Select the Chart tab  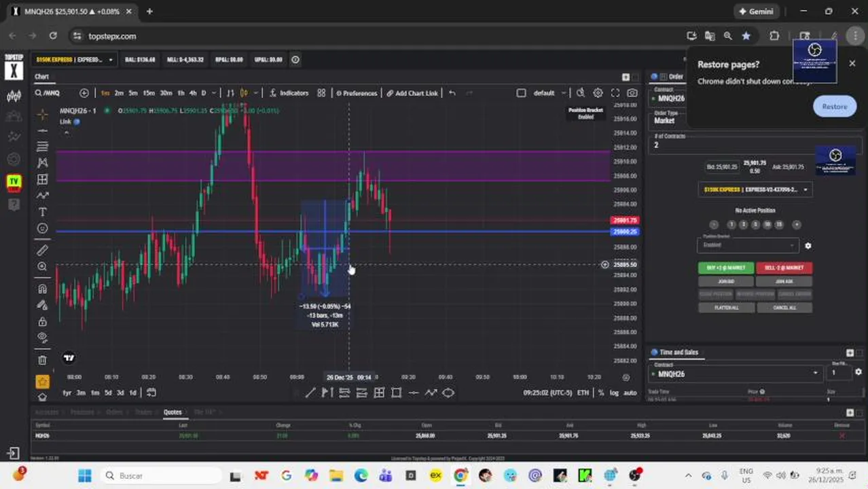tap(42, 77)
